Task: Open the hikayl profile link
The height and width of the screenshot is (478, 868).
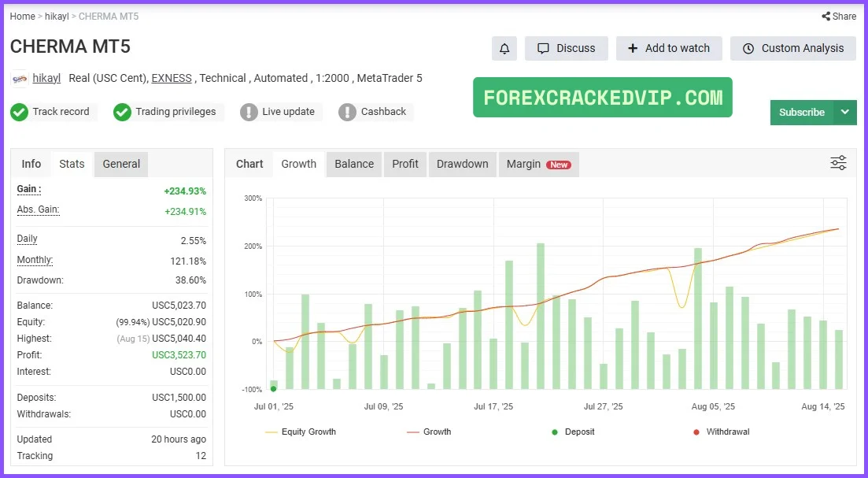Action: (x=46, y=78)
